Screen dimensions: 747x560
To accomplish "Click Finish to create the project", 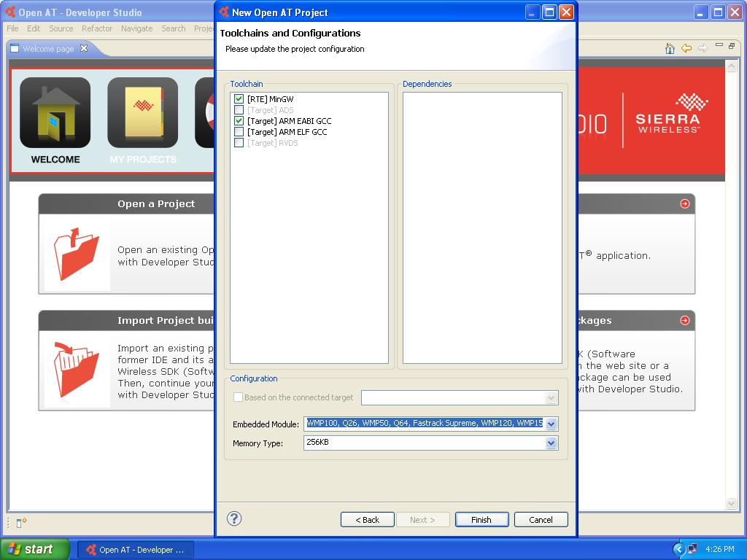I will (x=481, y=519).
